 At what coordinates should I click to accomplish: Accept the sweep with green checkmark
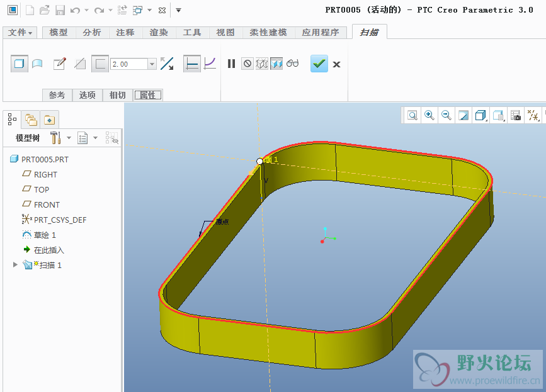[319, 64]
